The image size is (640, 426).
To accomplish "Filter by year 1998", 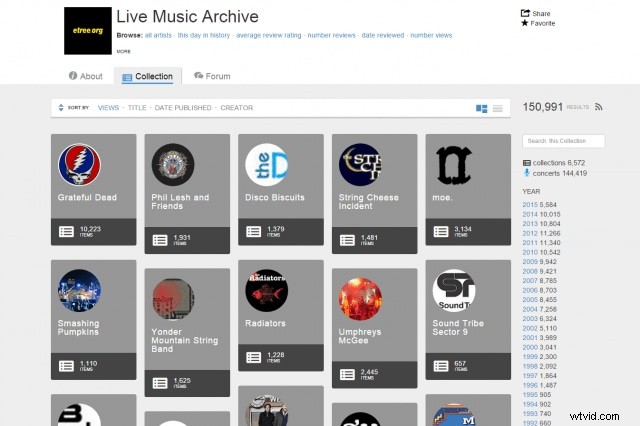I will [x=530, y=366].
